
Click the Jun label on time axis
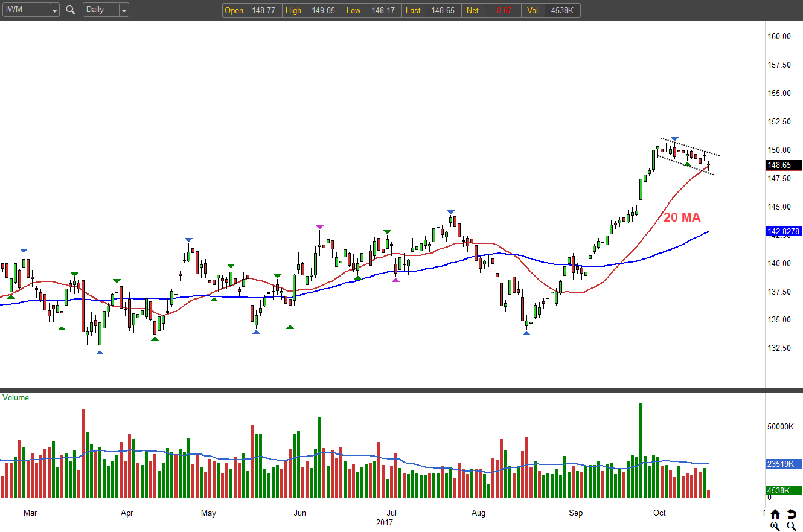click(x=299, y=513)
